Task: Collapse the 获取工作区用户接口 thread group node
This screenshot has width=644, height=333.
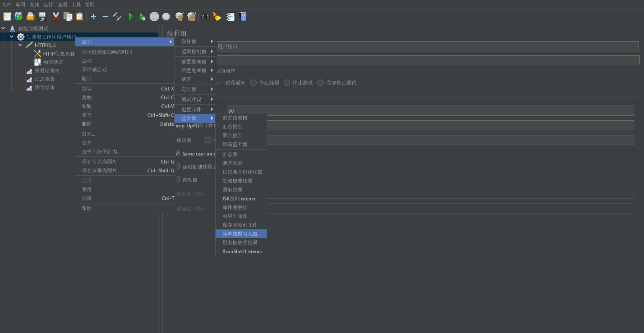Action: coord(12,37)
